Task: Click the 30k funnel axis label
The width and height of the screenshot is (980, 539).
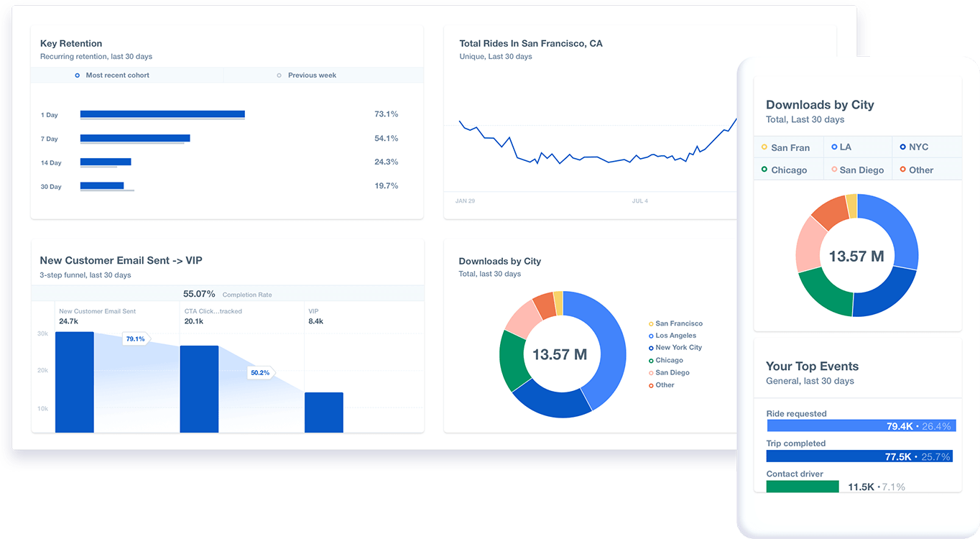Action: pyautogui.click(x=42, y=333)
